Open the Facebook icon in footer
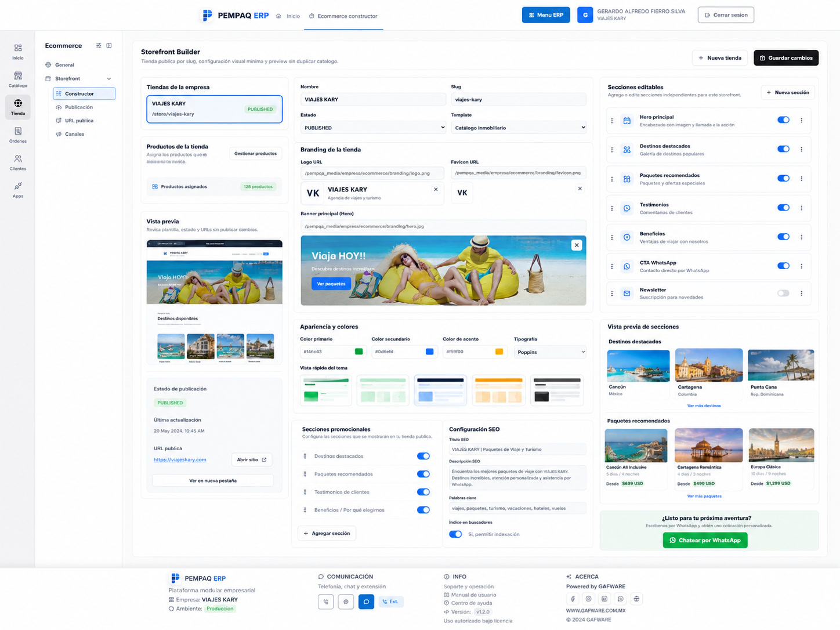This screenshot has width=840, height=630. (x=573, y=599)
